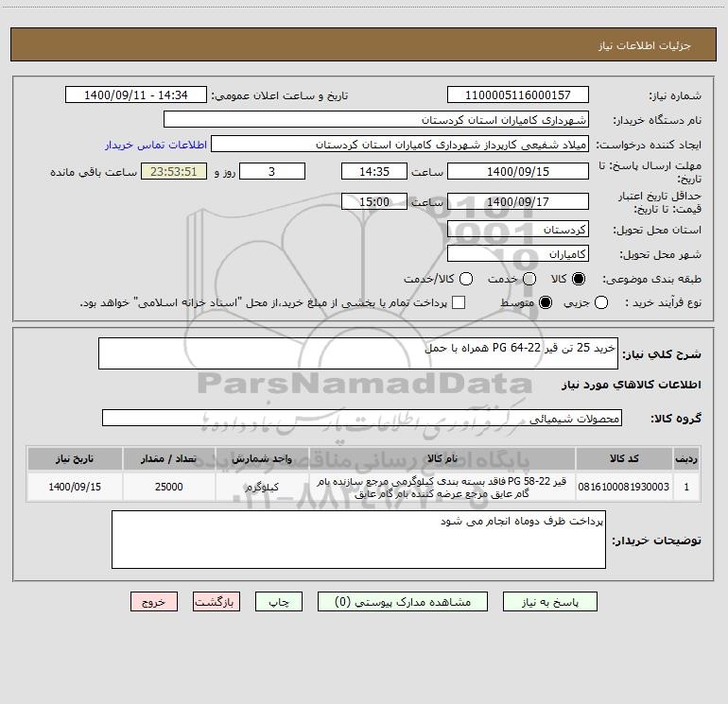
Task: Click تعداد / مقدار column header
Action: click(169, 458)
